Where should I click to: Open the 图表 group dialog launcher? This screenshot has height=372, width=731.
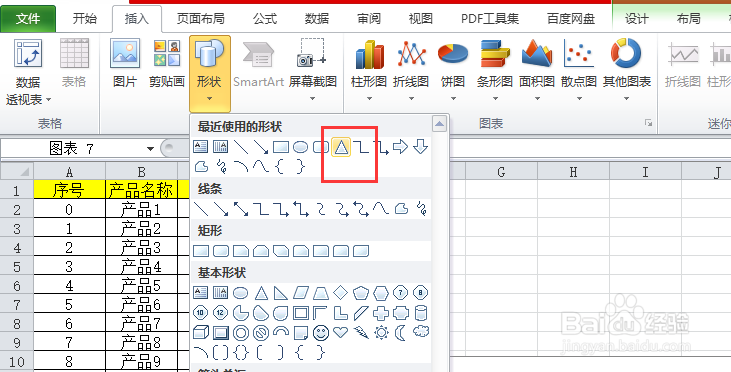click(648, 123)
